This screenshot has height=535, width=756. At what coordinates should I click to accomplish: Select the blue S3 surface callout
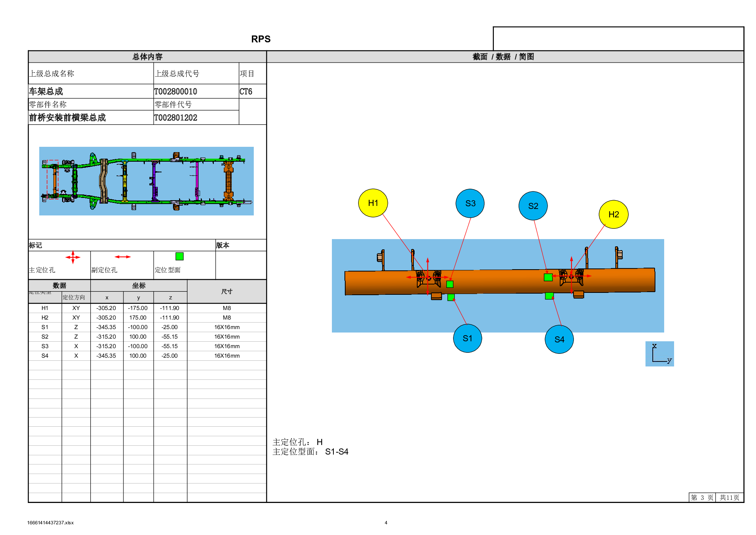point(470,203)
